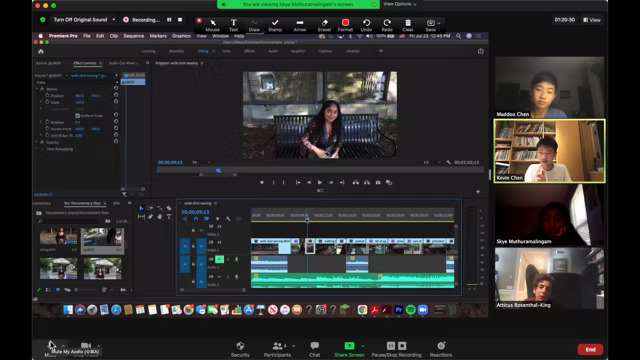Toggle Audio 1 voice-over record microphone

pyautogui.click(x=236, y=260)
